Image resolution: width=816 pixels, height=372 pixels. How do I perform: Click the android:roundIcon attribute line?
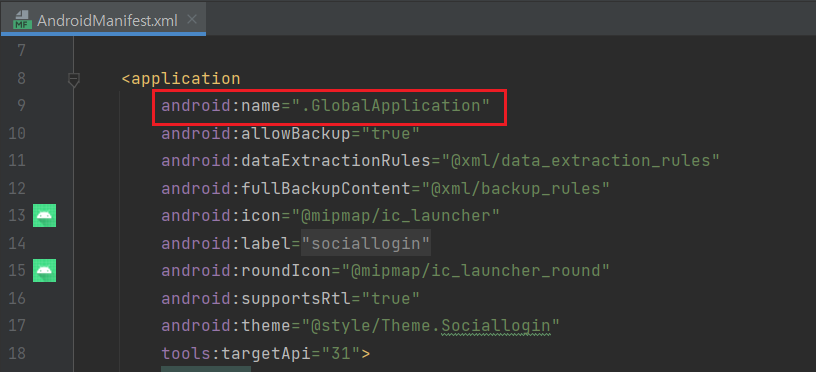pos(385,271)
